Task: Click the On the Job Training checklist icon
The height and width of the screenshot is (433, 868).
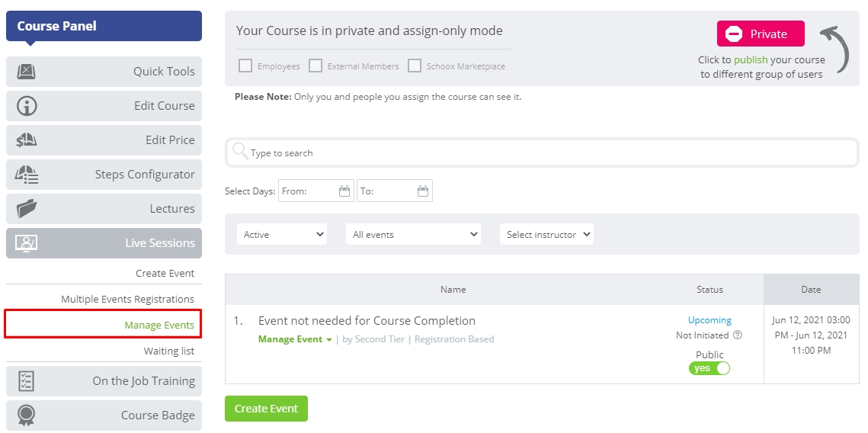Action: tap(26, 381)
